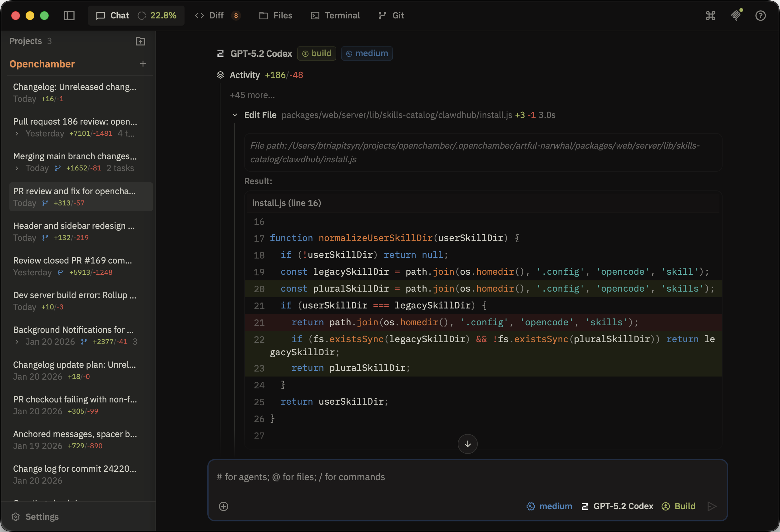Jump to bottom with down arrow button
Screen dimensions: 780x532
pos(467,444)
